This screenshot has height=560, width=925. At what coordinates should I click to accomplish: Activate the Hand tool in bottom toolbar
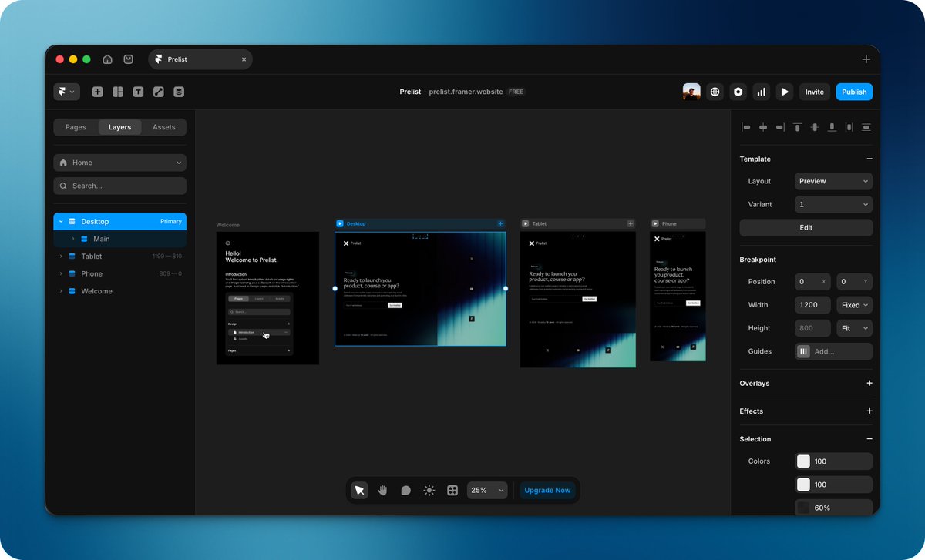382,490
